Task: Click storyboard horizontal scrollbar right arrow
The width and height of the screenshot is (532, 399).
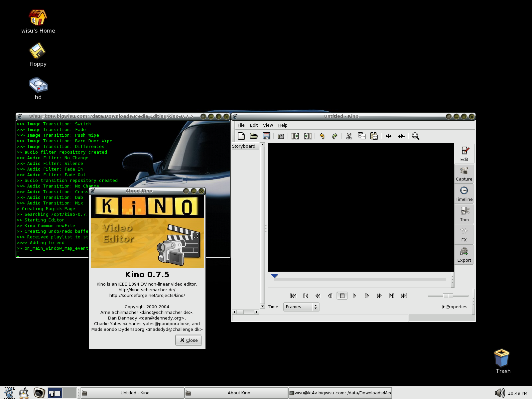Action: pyautogui.click(x=256, y=312)
